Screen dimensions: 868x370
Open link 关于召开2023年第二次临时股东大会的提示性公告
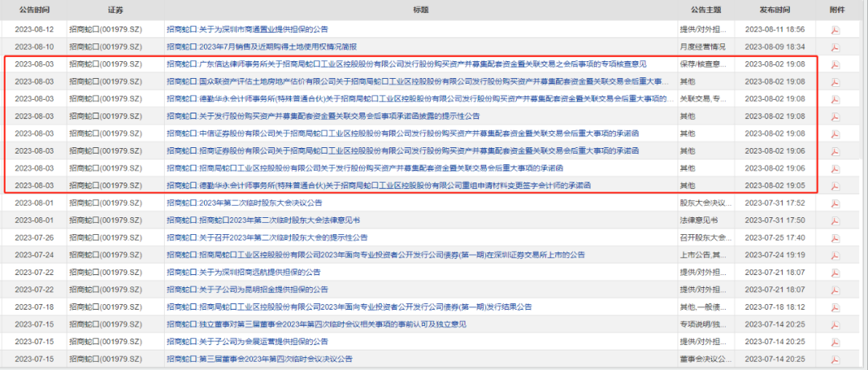[x=267, y=237]
